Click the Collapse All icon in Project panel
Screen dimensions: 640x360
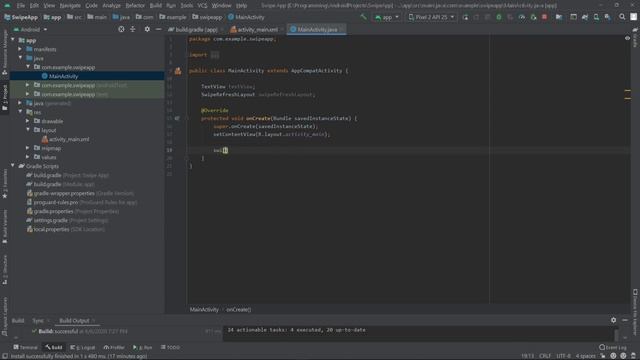133,29
